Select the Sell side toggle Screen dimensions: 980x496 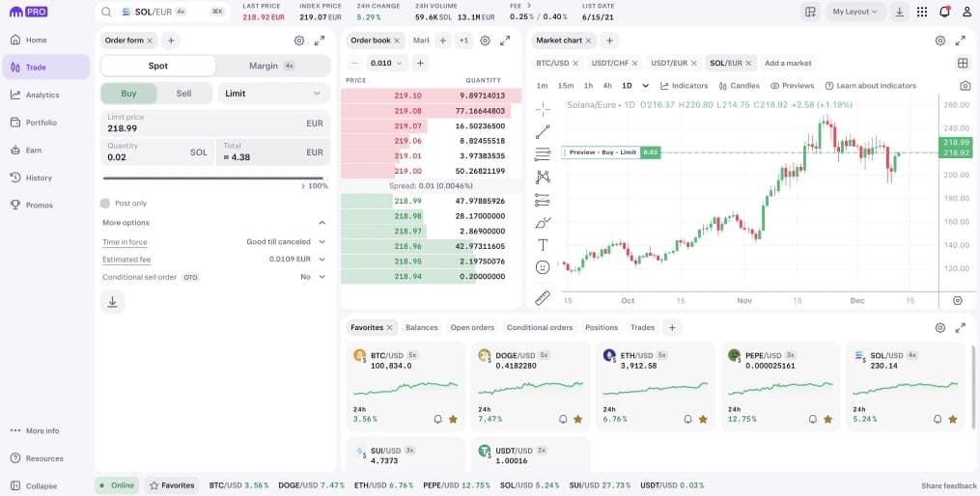183,93
